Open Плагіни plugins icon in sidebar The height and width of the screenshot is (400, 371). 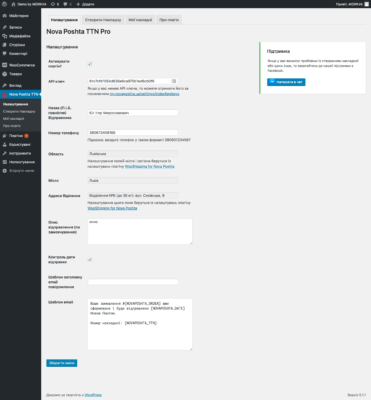[4, 136]
